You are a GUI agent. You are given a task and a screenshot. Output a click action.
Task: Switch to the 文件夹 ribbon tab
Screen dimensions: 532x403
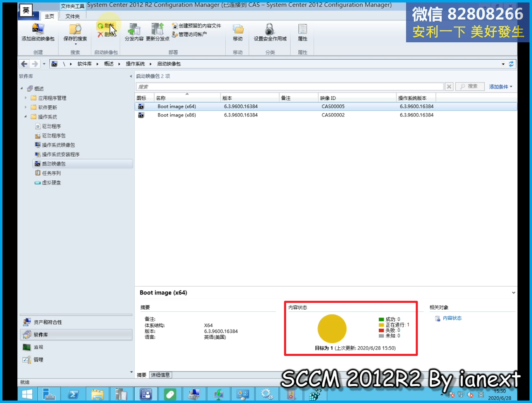coord(73,16)
